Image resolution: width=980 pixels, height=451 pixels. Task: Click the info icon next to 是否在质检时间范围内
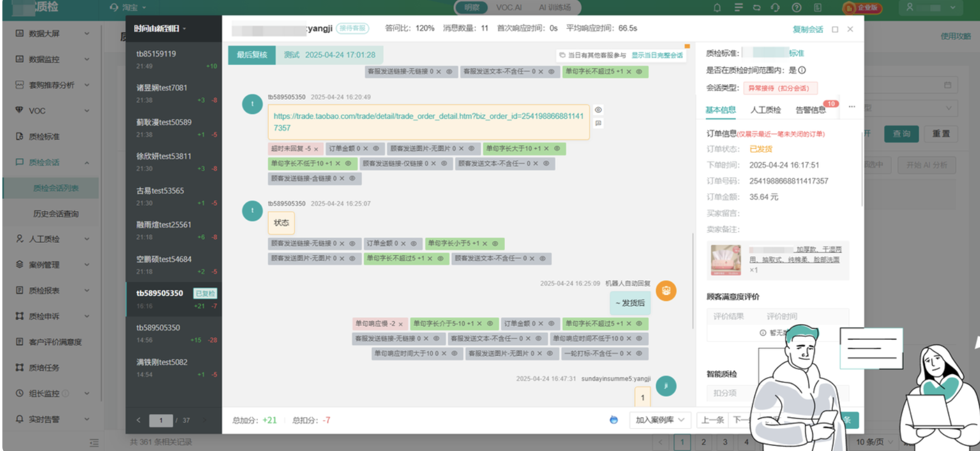pos(802,70)
